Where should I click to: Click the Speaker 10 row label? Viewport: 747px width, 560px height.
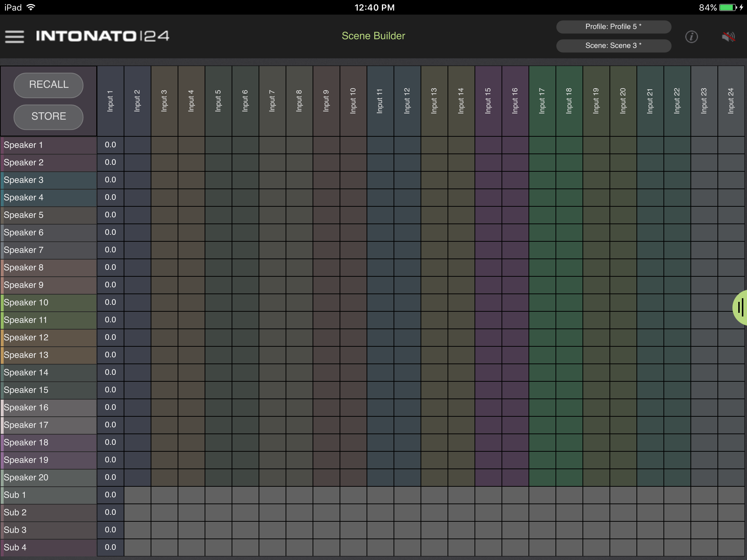49,303
